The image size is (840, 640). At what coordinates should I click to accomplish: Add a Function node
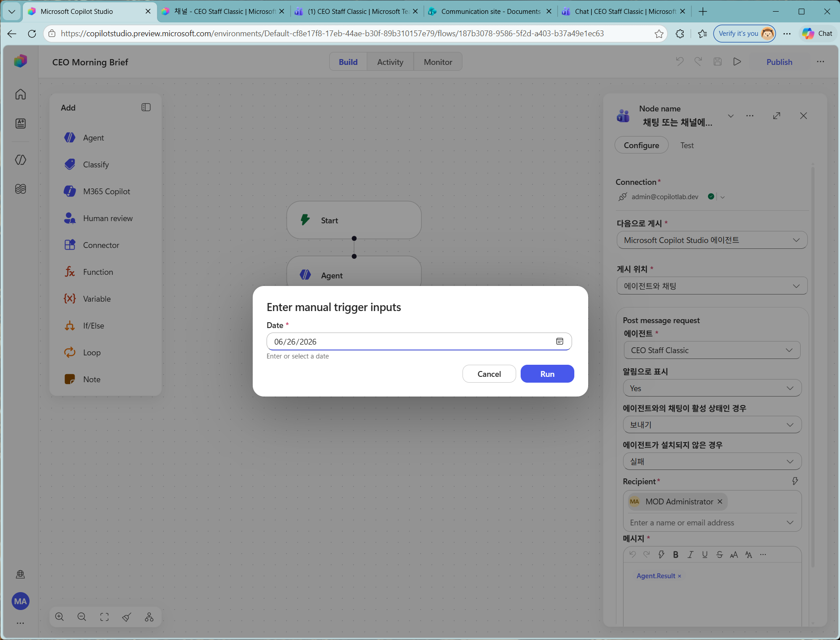pos(106,272)
